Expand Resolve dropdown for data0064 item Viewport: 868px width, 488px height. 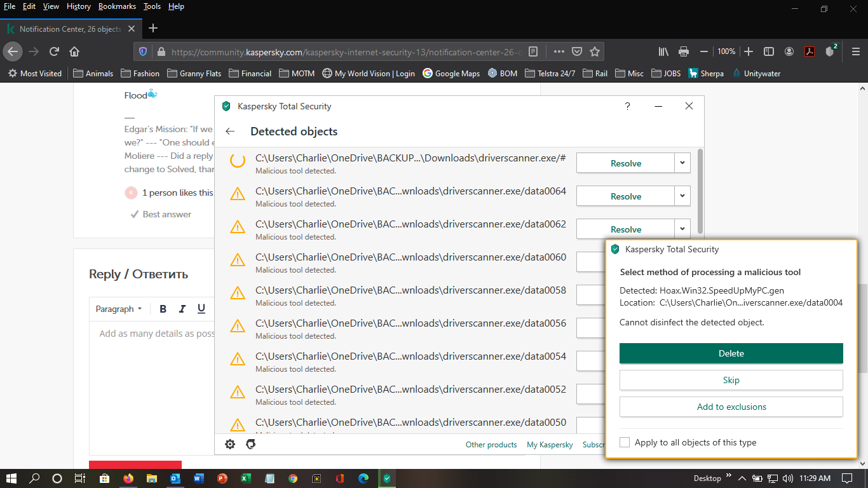682,196
